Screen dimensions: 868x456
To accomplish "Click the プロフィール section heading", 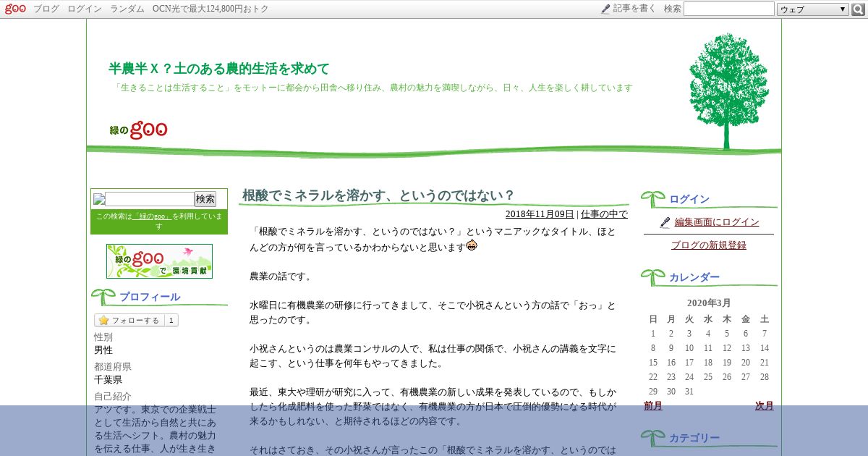I will pos(150,297).
